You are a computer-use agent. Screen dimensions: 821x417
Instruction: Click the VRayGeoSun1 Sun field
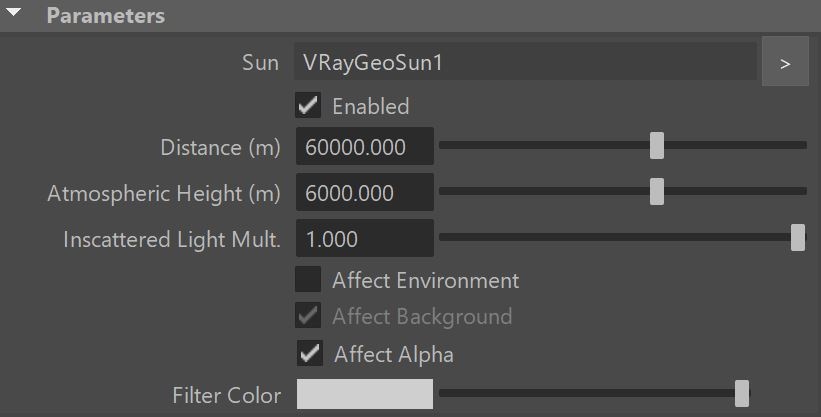pos(525,61)
